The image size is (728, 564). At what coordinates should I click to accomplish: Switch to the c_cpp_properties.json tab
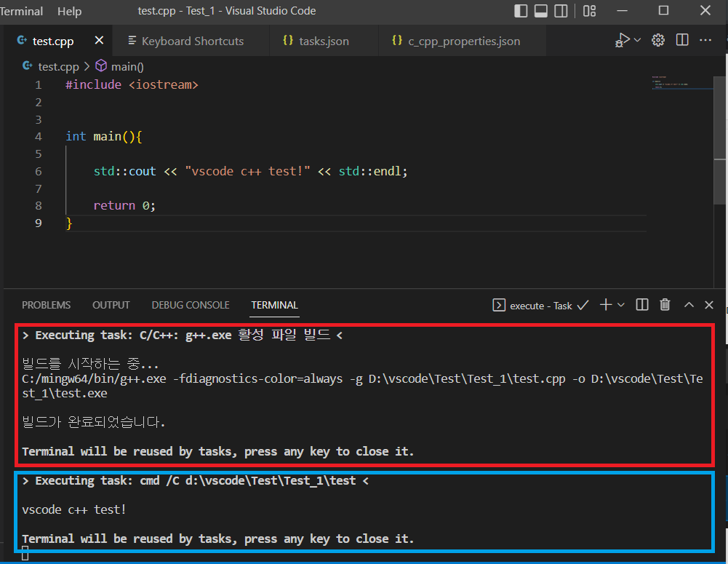464,41
